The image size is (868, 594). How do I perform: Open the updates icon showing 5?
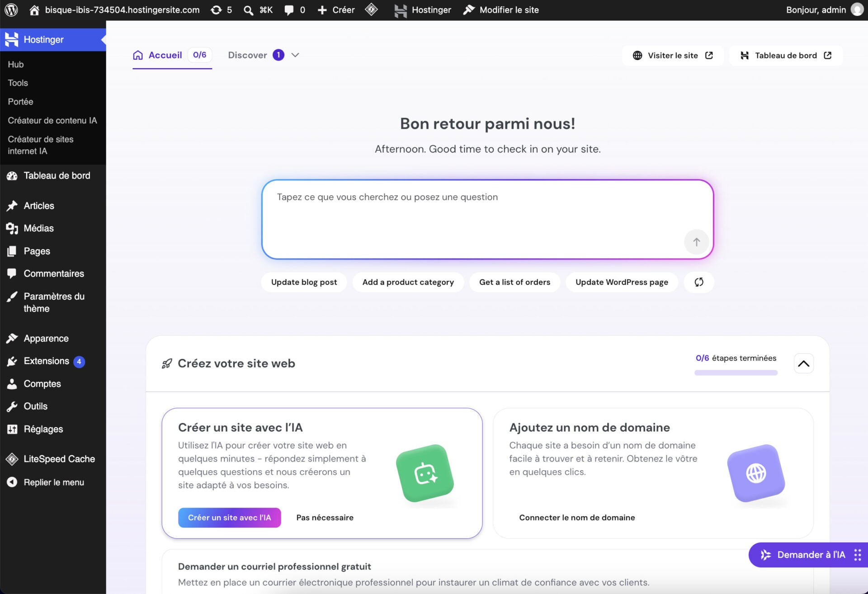tap(222, 10)
